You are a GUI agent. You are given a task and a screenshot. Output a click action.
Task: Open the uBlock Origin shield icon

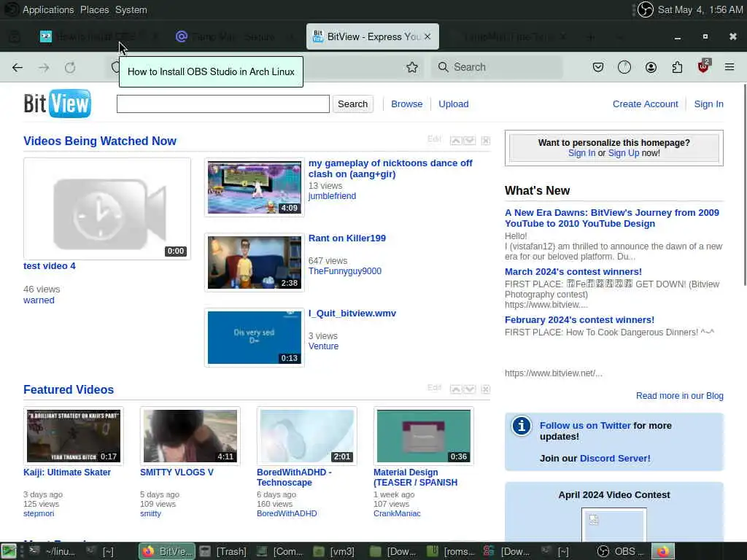click(703, 66)
